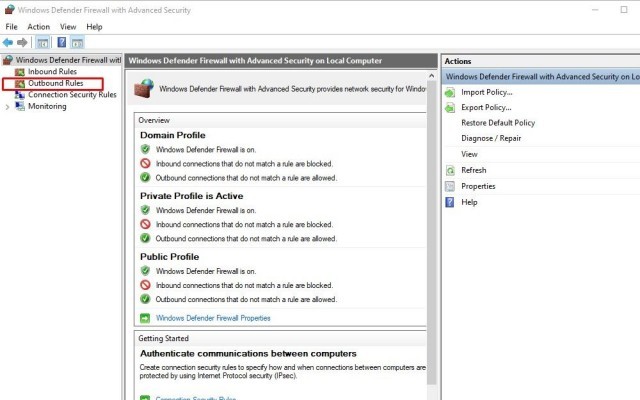Open the View action submenu
Viewport: 640px width, 400px height.
469,154
